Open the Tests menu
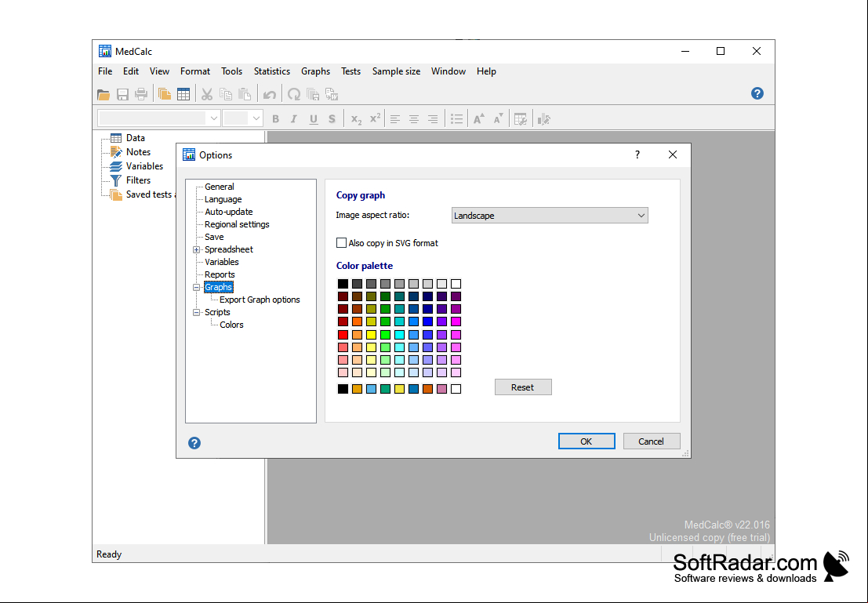The width and height of the screenshot is (868, 603). [x=351, y=71]
